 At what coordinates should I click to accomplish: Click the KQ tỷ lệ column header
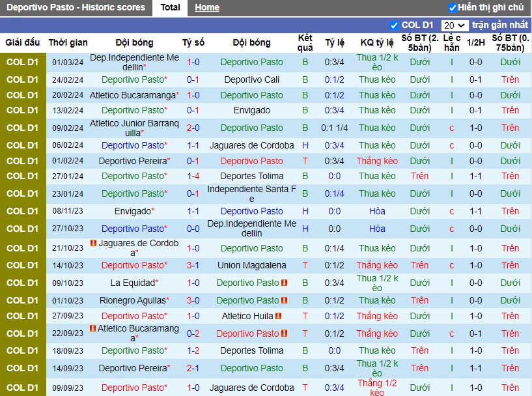pyautogui.click(x=377, y=43)
